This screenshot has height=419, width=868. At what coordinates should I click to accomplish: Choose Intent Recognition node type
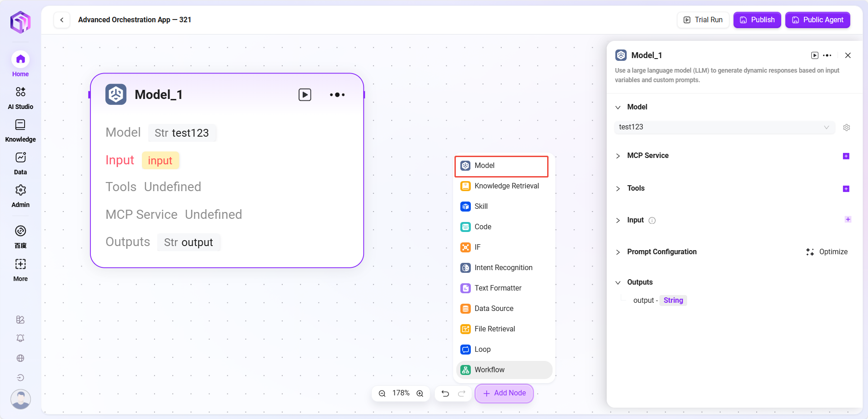[503, 268]
